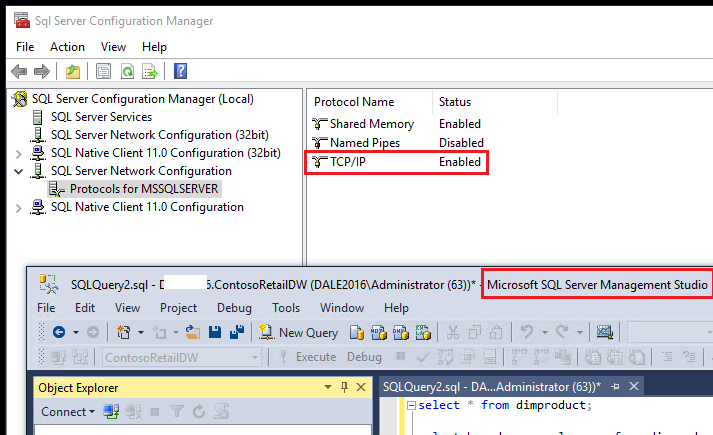
Task: Select Shared Memory protocol row
Action: tap(397, 124)
